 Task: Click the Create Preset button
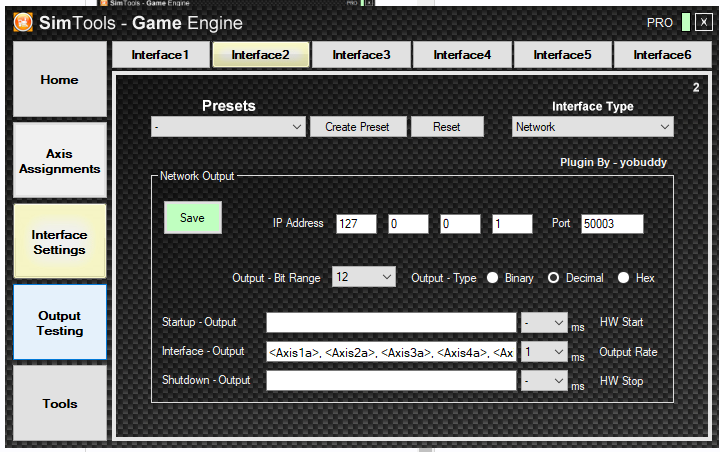[358, 127]
